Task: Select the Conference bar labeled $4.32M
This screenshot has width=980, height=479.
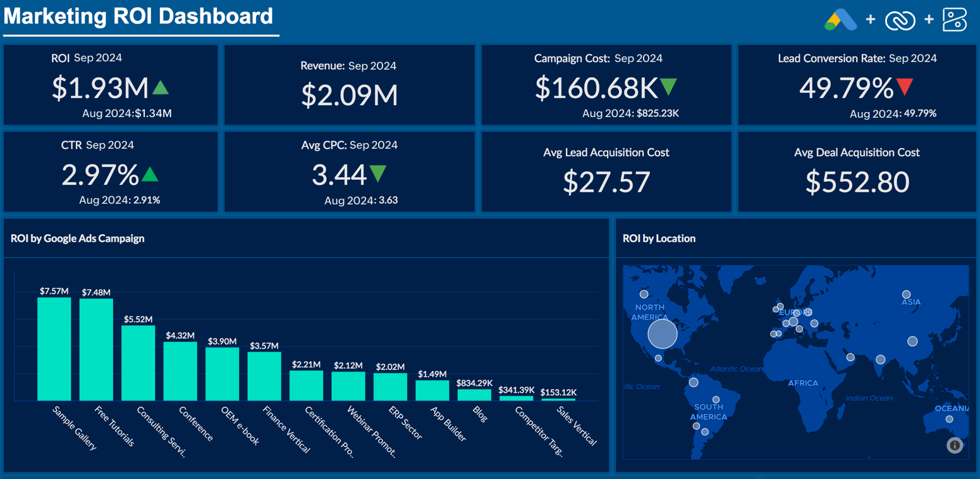Action: (180, 371)
